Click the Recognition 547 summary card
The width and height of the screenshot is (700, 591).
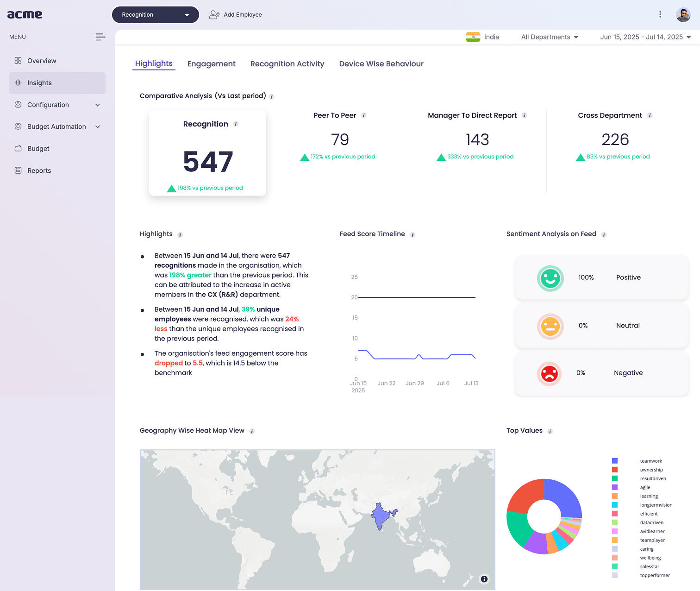[207, 152]
